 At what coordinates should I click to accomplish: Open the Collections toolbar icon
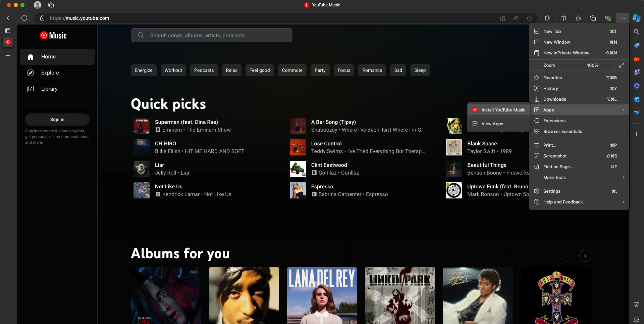pos(593,18)
